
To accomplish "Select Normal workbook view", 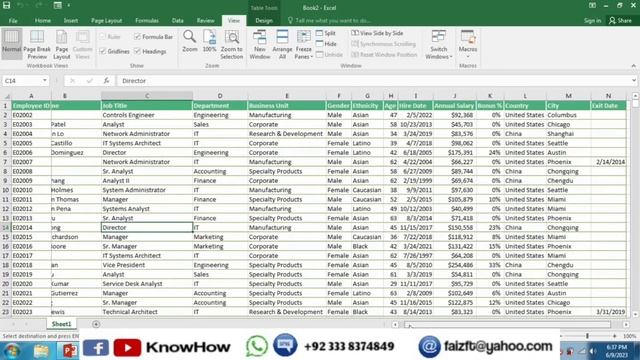I will 11,44.
